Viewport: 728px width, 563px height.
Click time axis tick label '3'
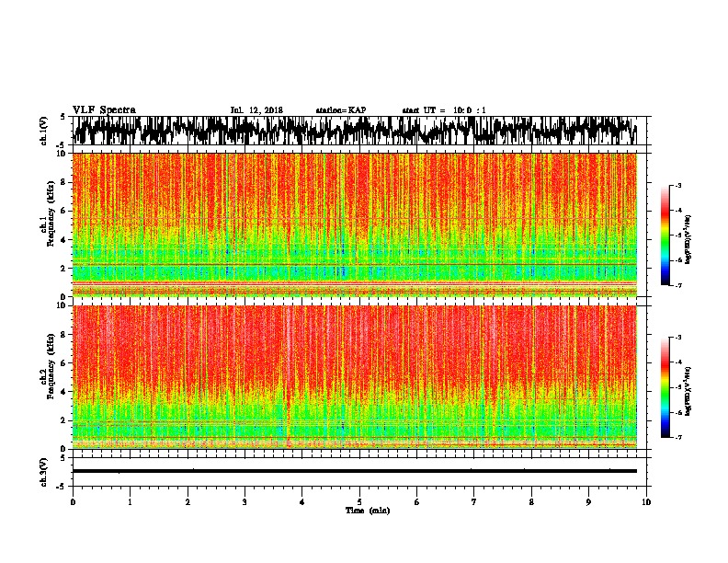point(245,502)
